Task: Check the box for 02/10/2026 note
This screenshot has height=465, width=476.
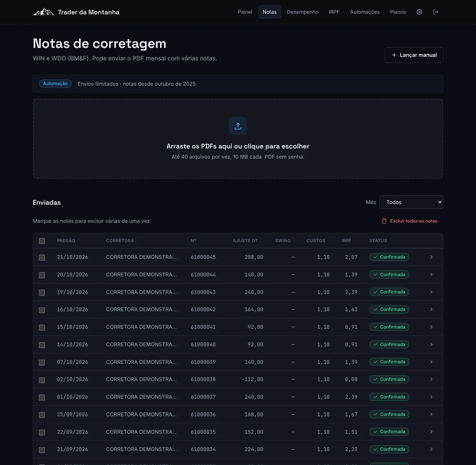Action: pyautogui.click(x=42, y=380)
